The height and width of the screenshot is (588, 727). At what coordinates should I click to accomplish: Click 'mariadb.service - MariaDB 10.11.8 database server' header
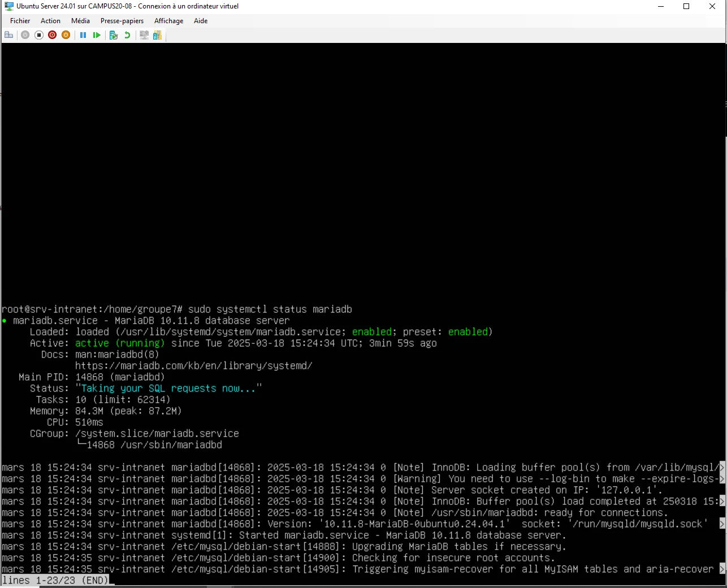click(x=152, y=320)
